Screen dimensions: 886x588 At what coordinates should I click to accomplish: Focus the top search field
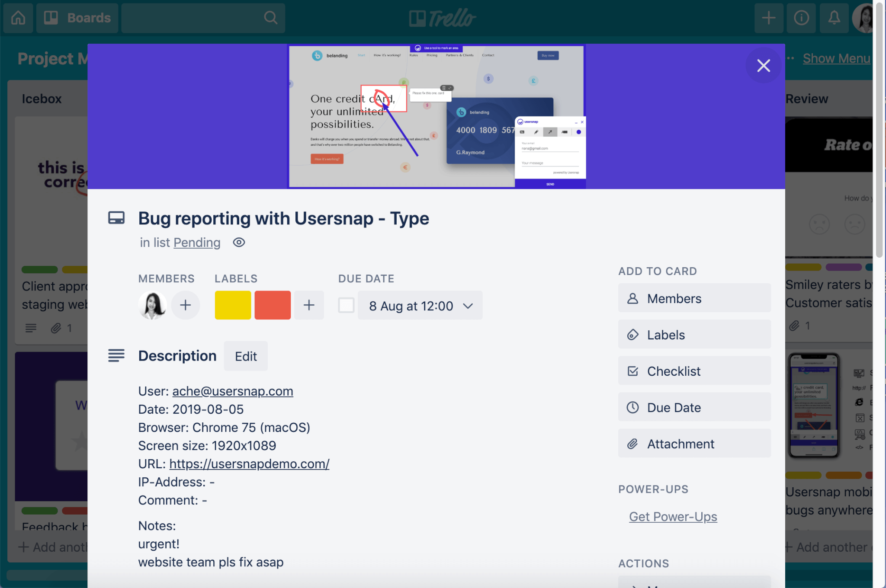pos(203,18)
